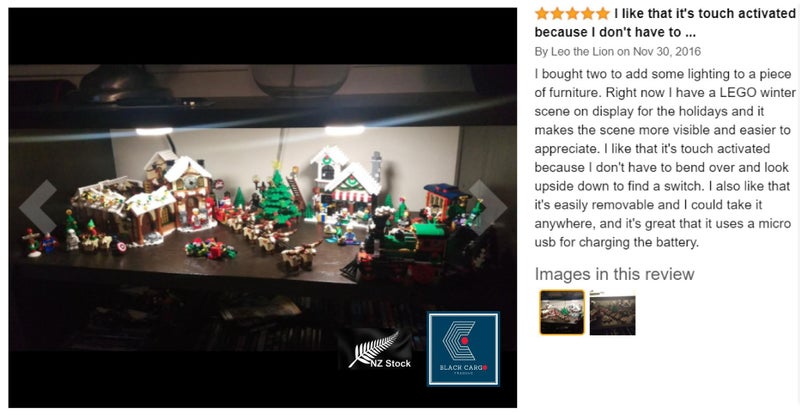Click the right under-shelf light in photo

point(345,131)
